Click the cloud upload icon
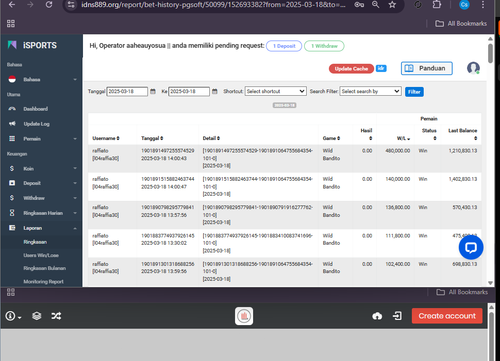 (x=377, y=316)
